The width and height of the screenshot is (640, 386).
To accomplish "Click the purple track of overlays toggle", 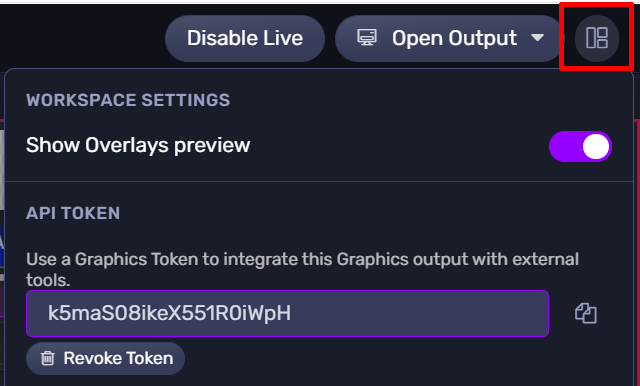I will pyautogui.click(x=565, y=146).
